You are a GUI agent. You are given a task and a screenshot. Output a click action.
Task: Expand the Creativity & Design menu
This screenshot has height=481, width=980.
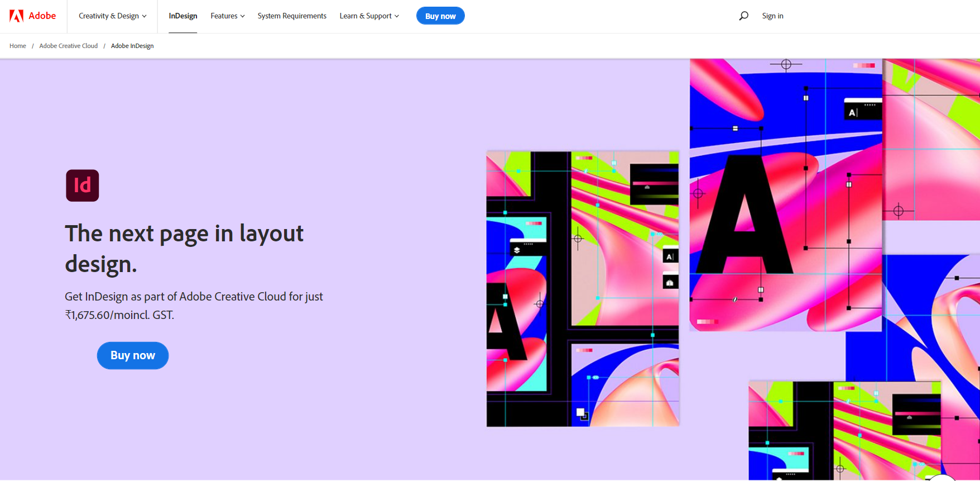click(113, 16)
